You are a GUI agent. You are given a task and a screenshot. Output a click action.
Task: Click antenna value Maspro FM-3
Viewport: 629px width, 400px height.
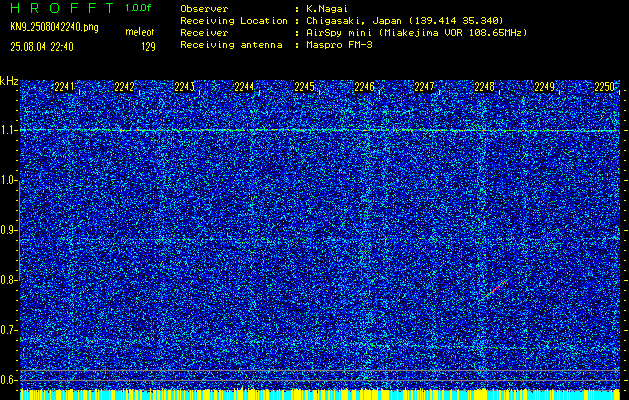tap(339, 45)
